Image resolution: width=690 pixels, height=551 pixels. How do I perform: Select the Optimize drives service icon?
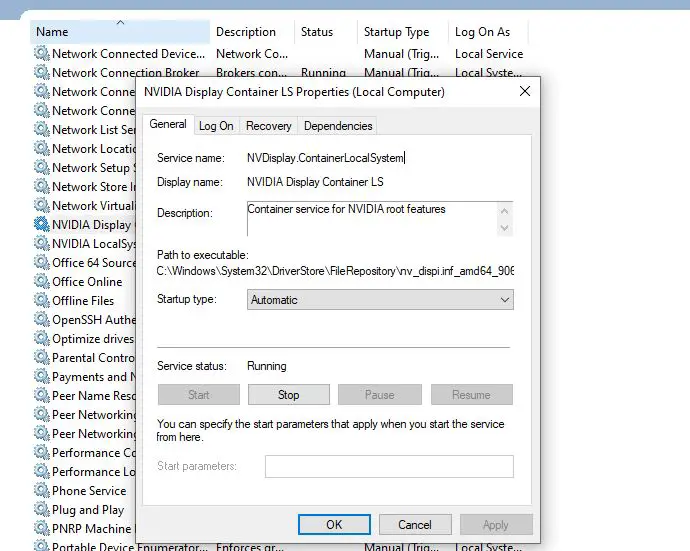41,339
